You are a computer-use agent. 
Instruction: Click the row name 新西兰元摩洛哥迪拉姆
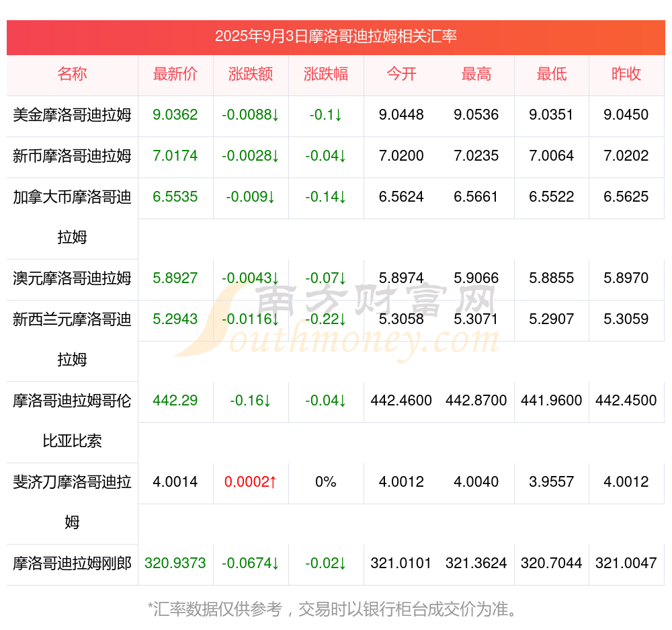pyautogui.click(x=72, y=340)
